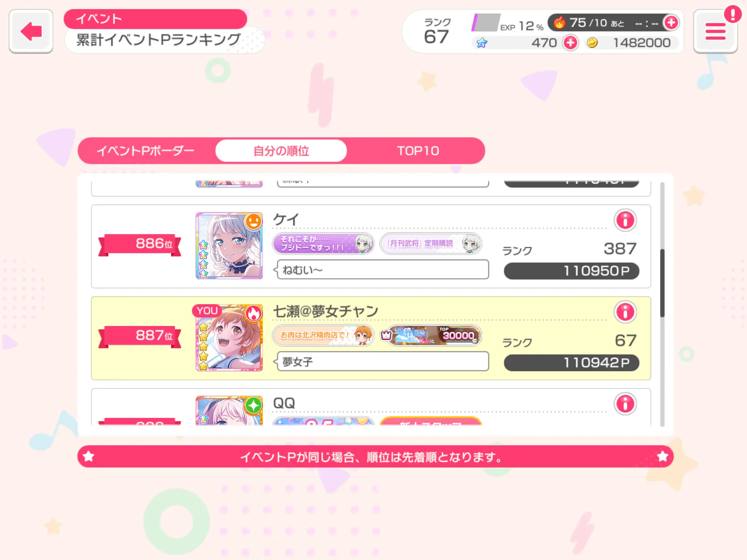Open your own YOU character card thumbnail

tap(229, 338)
